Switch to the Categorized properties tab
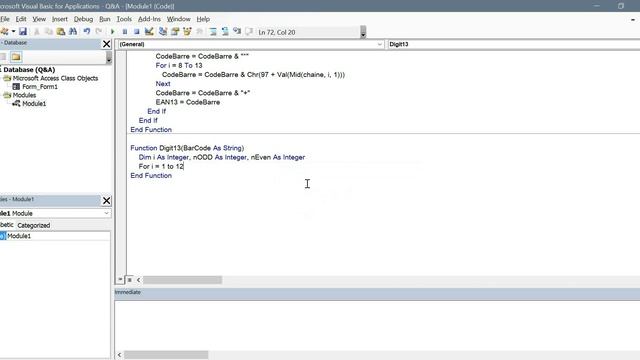Viewport: 640px width, 360px height. (x=33, y=225)
